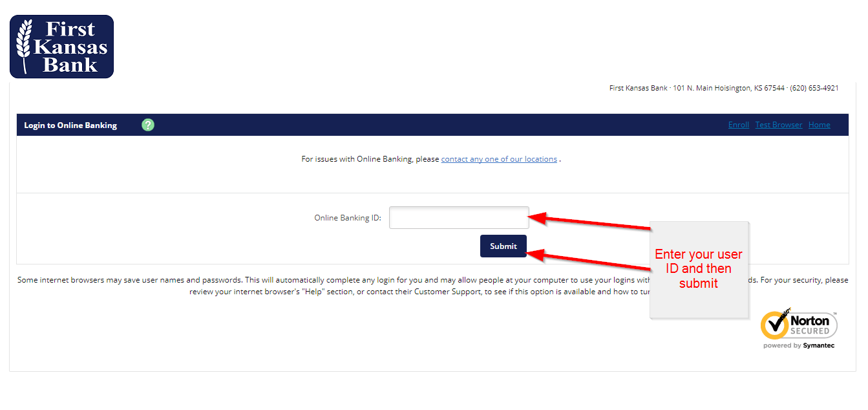The width and height of the screenshot is (868, 410).
Task: Open help via the circular question icon
Action: pos(147,125)
